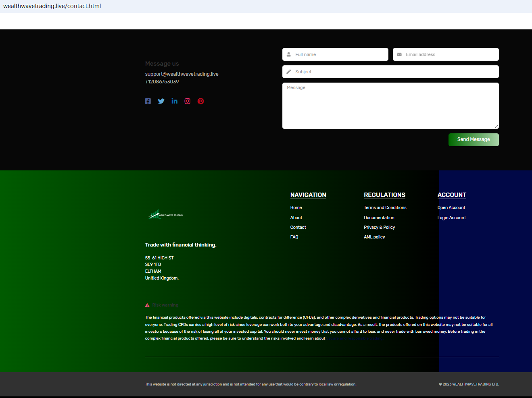The height and width of the screenshot is (398, 532).
Task: Click the Login Account link
Action: (x=451, y=218)
